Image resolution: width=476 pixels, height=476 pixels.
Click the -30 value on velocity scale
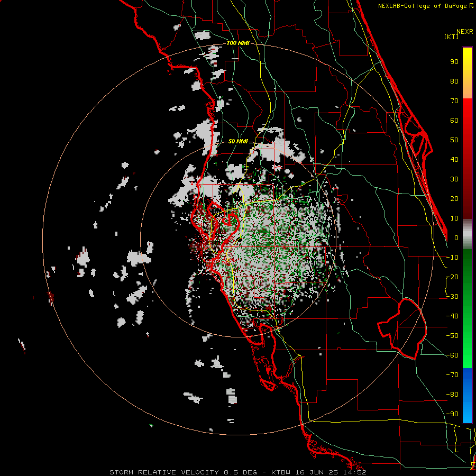click(x=452, y=297)
